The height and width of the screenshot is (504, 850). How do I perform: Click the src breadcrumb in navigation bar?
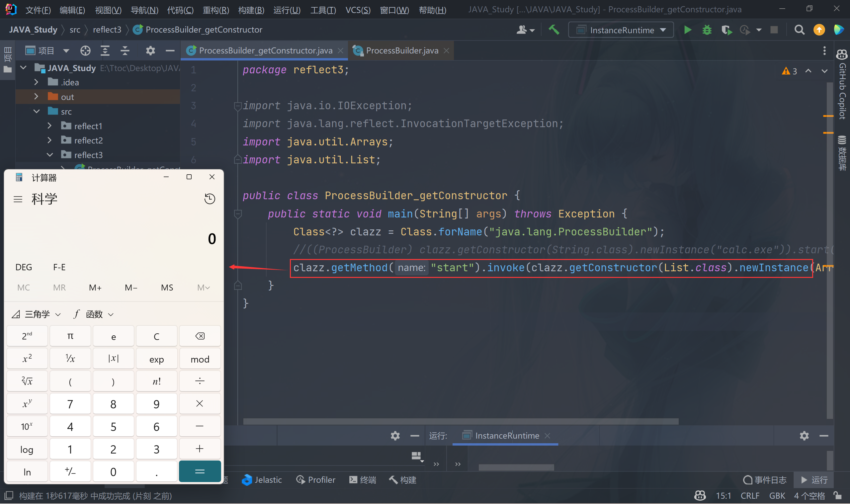pos(75,30)
